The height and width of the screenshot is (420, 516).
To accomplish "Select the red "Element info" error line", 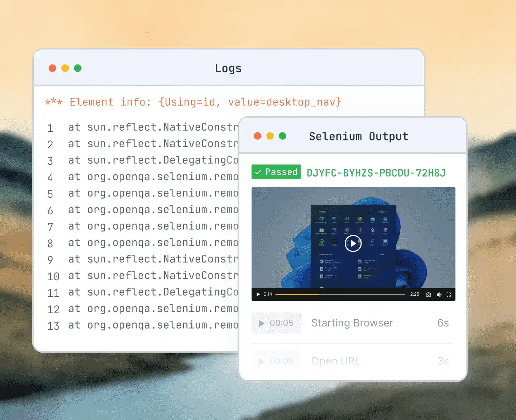I will [x=193, y=102].
